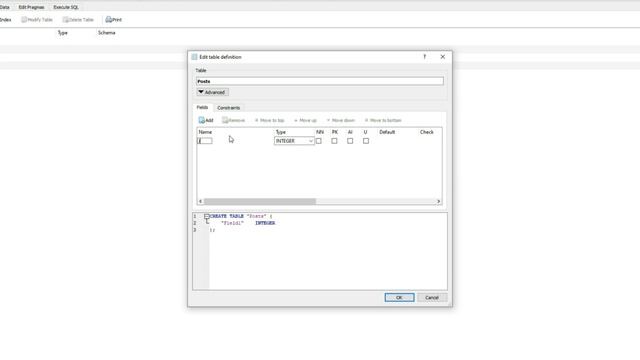Click the scrollbar left arrow in fields list
Viewport: 640px width, 360px height.
200,201
